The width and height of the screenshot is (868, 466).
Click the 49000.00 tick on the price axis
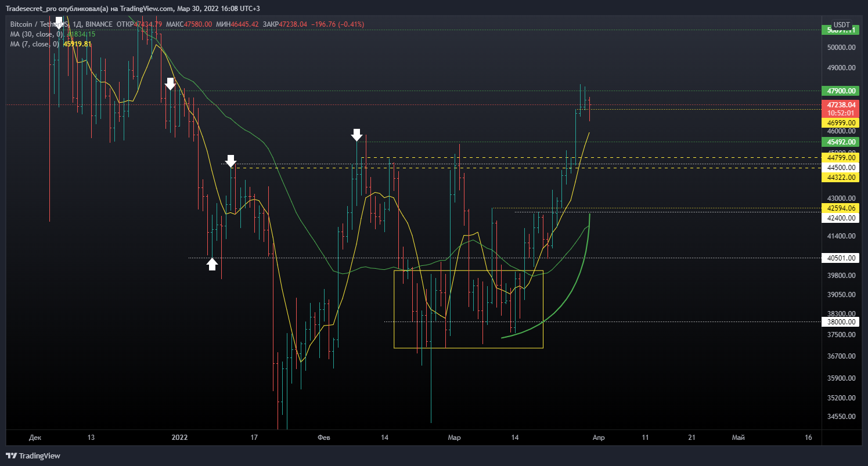[841, 68]
